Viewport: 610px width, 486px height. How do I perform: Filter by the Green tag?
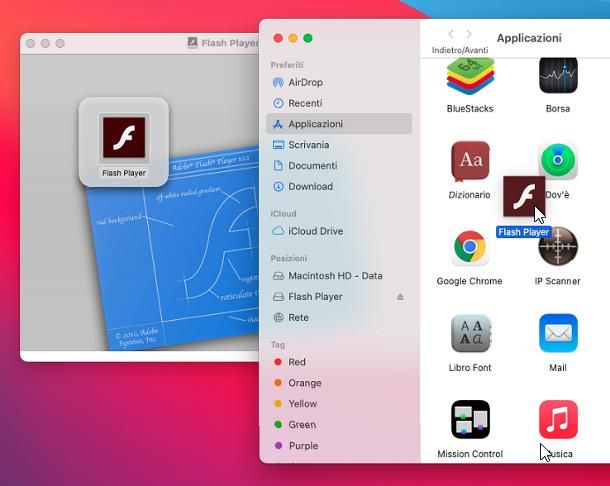(x=301, y=425)
